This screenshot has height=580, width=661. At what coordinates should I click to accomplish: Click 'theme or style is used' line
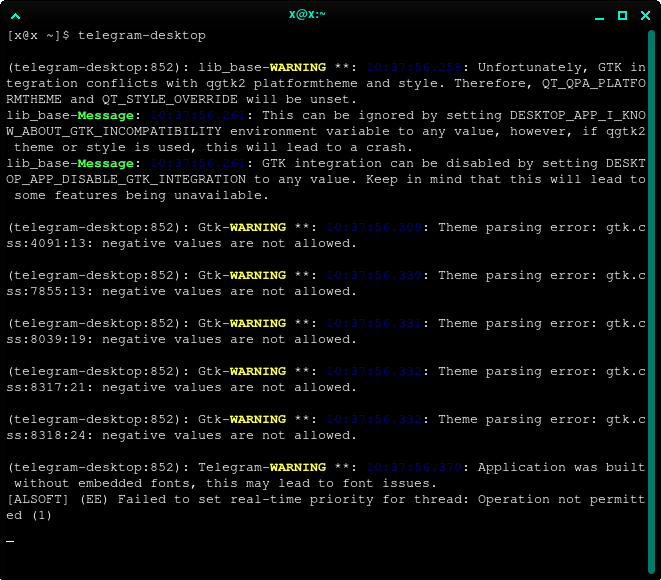(213, 148)
